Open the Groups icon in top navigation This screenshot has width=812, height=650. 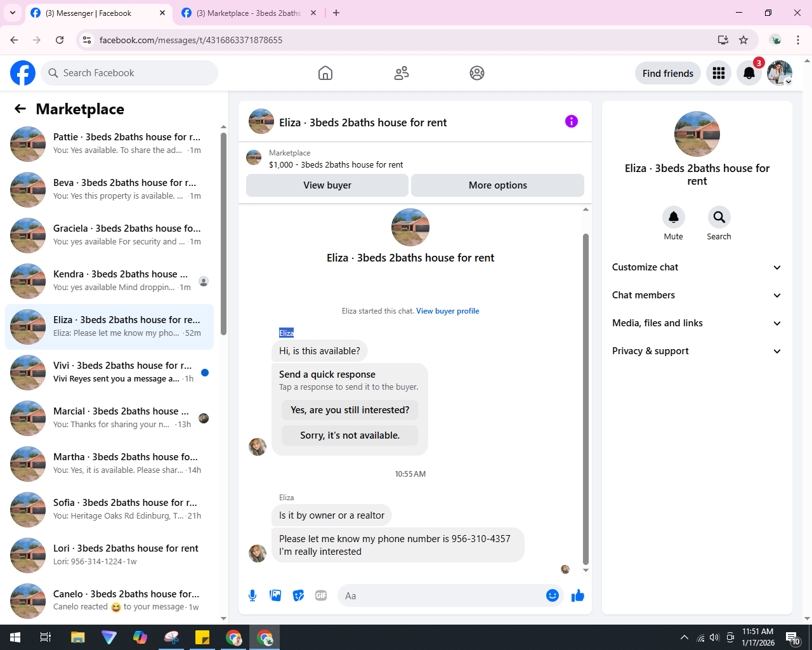477,73
